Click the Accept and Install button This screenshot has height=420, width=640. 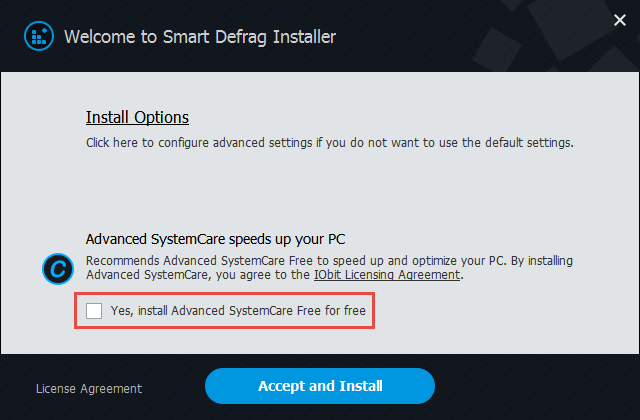point(320,386)
